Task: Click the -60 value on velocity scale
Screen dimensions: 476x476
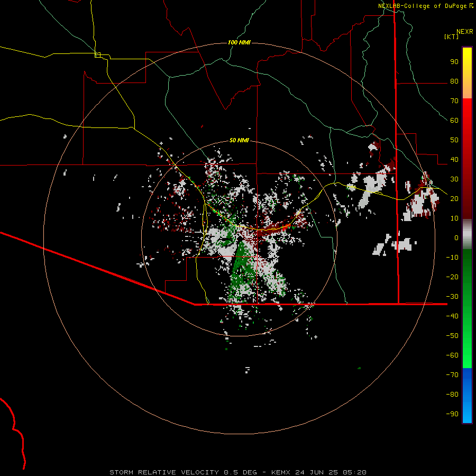Action: coord(452,355)
